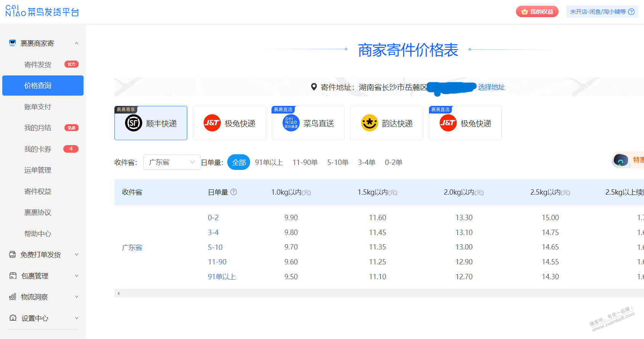The height and width of the screenshot is (339, 644).
Task: Click the red 4 badge on 我的卡券
Action: tap(71, 149)
